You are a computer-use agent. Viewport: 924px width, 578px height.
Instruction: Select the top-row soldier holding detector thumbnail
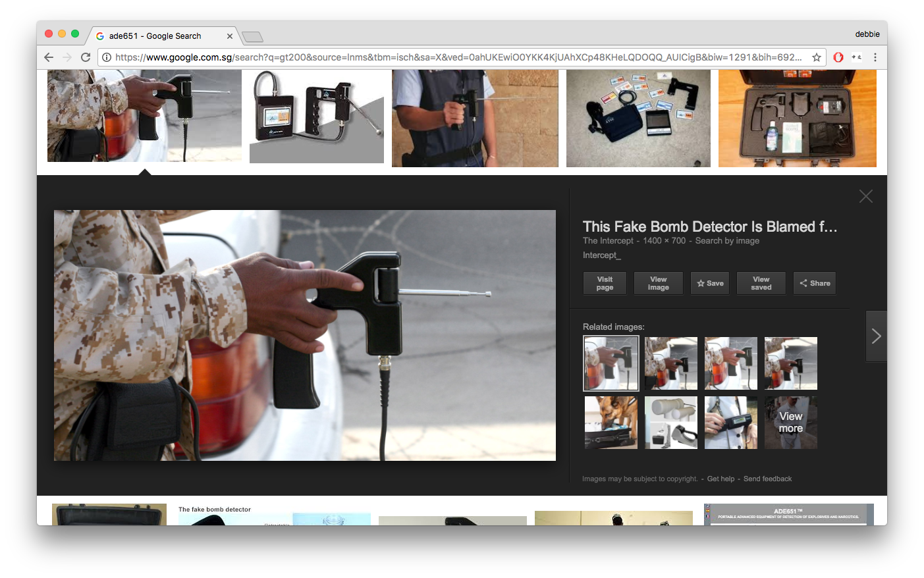144,116
